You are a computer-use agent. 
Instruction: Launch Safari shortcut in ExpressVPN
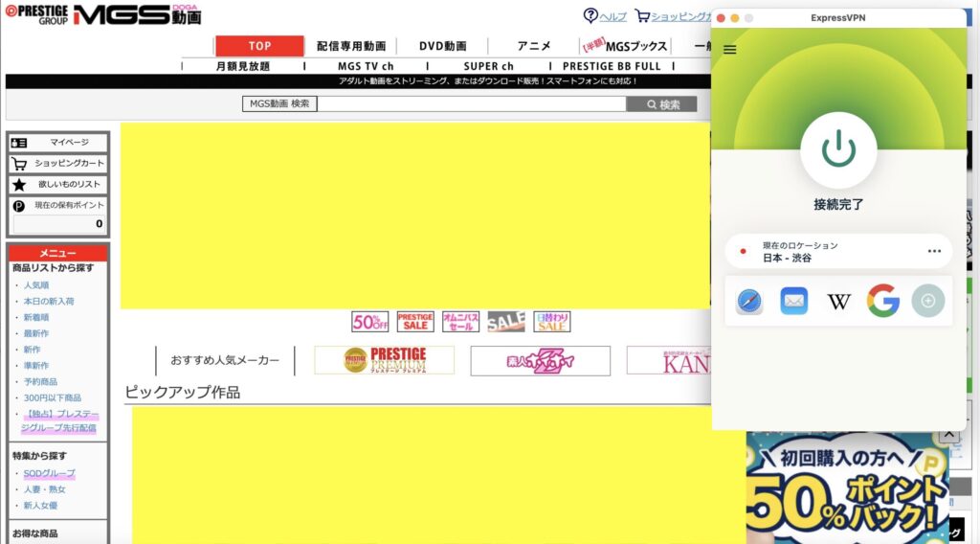(x=749, y=301)
